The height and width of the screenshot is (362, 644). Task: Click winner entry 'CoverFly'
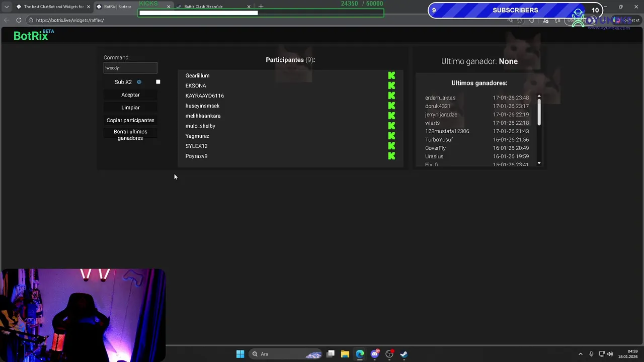[x=435, y=148]
